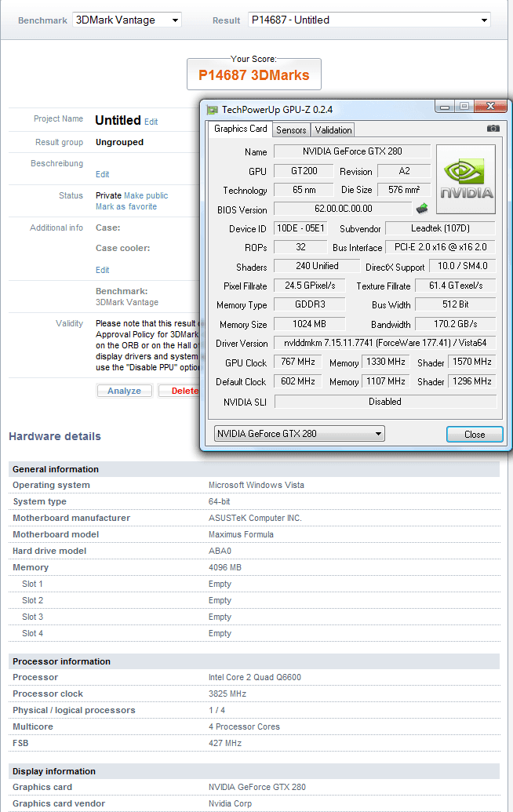Click the red Delete button
513x812 pixels.
179,391
